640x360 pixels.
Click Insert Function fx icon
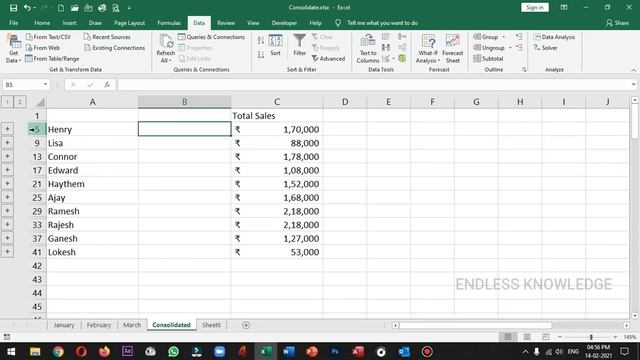point(107,84)
